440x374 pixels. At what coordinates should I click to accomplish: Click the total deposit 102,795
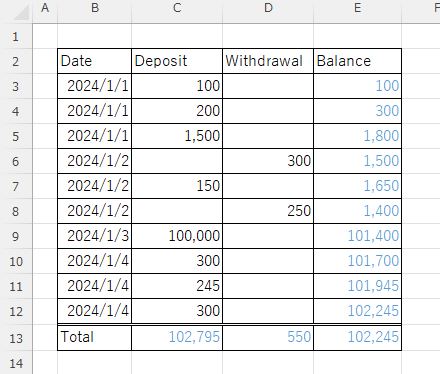point(177,338)
